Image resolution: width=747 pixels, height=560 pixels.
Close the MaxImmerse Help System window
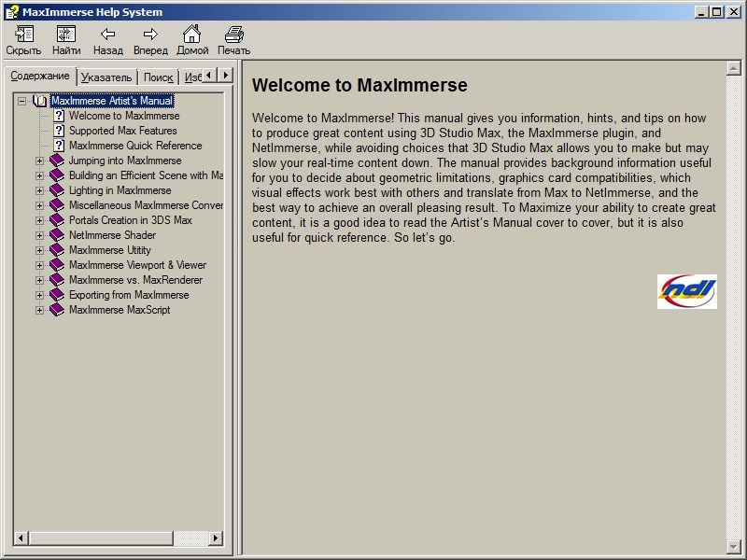pyautogui.click(x=734, y=12)
